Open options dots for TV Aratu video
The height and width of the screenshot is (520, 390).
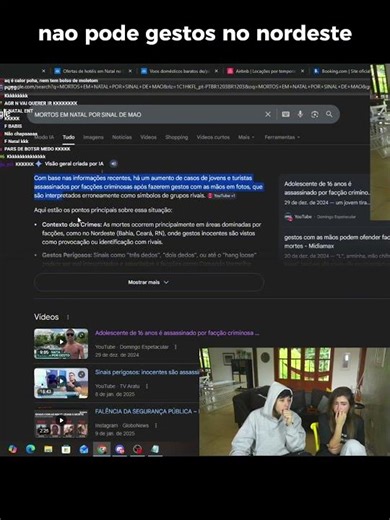(x=147, y=386)
